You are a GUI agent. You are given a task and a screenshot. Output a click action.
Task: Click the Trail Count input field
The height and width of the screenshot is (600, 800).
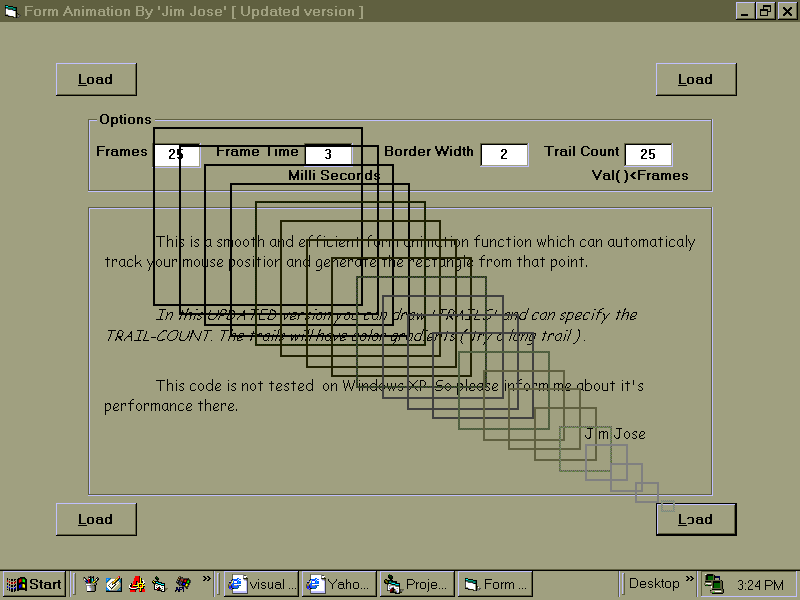click(x=648, y=154)
